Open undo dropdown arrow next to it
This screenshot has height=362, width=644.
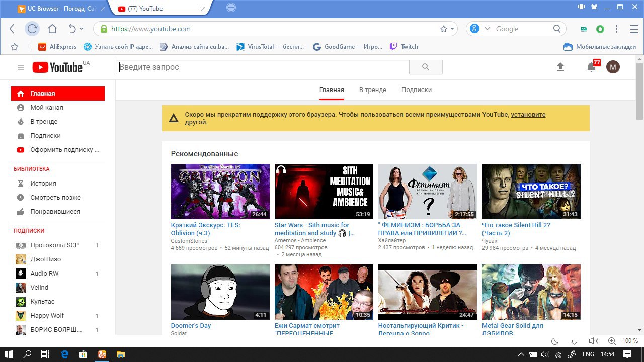(x=82, y=29)
